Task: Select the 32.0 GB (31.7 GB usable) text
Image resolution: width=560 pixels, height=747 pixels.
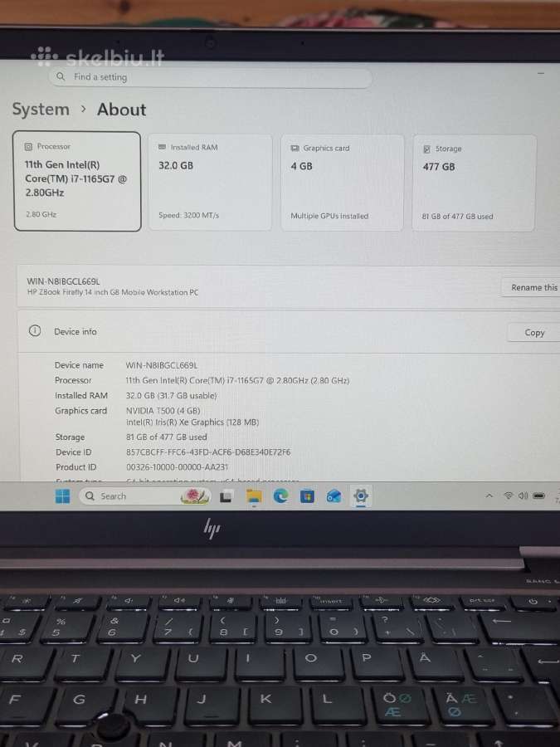Action: pyautogui.click(x=172, y=395)
